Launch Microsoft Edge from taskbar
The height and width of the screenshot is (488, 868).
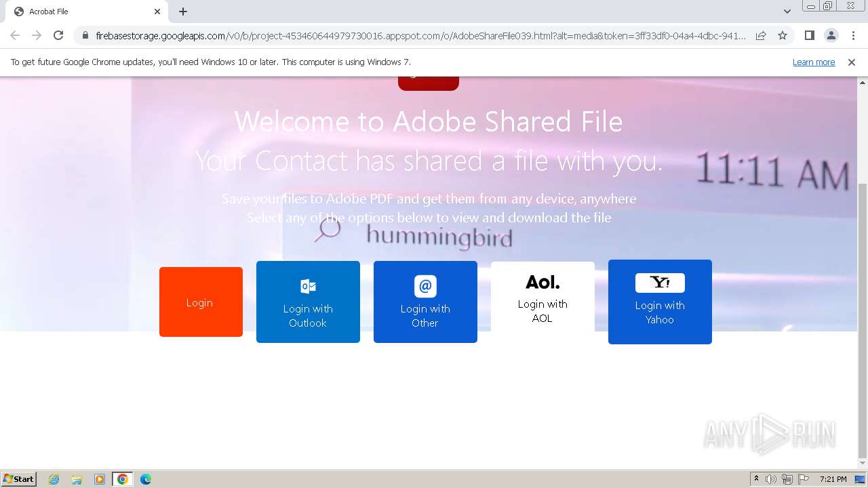pyautogui.click(x=146, y=479)
